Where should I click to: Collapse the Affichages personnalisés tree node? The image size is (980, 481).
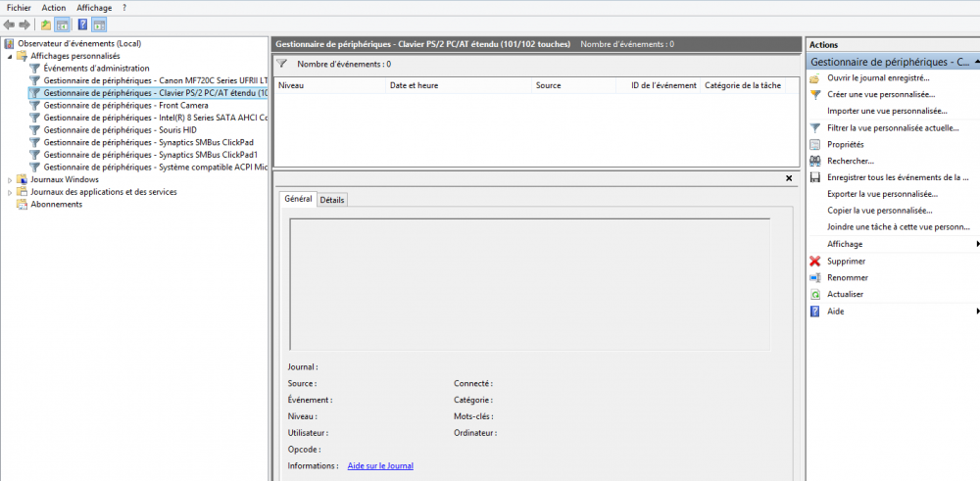(x=11, y=56)
